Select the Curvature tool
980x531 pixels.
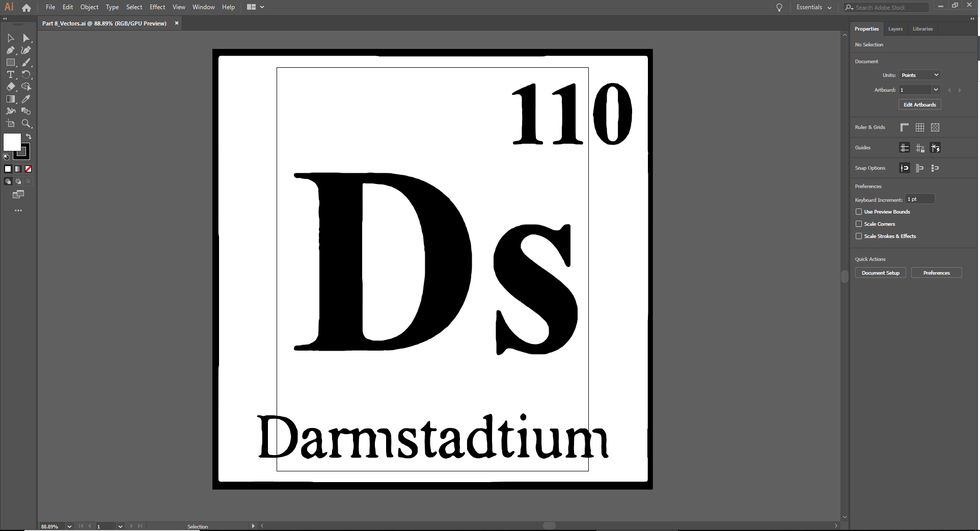click(26, 50)
